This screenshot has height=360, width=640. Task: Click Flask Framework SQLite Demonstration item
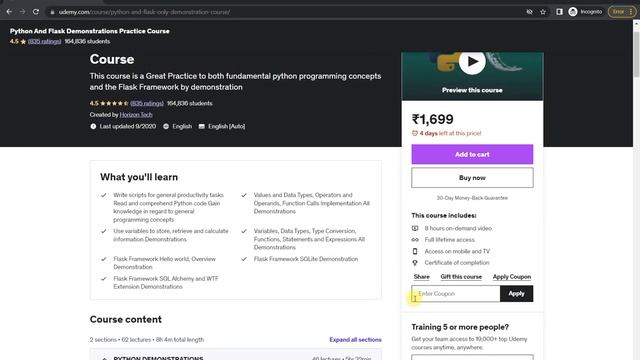pyautogui.click(x=306, y=259)
